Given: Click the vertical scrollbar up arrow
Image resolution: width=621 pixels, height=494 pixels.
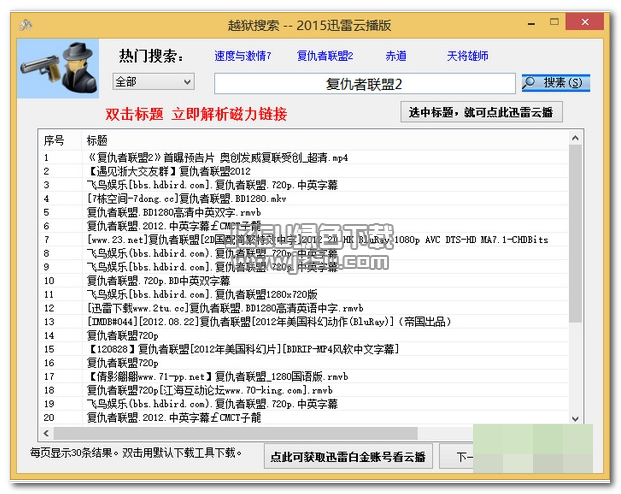Looking at the screenshot, I should point(575,138).
